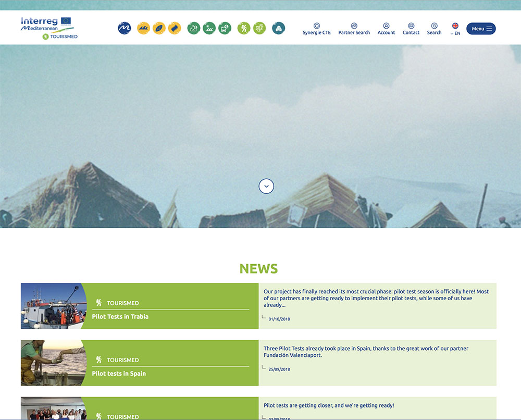521x420 pixels.
Task: Select the green bus transport icon
Action: tap(225, 28)
